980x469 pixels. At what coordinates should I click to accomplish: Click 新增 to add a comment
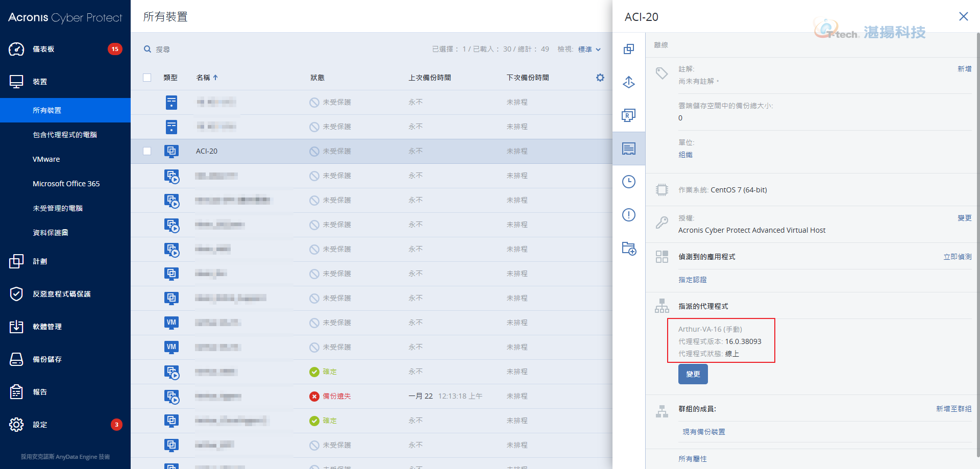pyautogui.click(x=965, y=69)
